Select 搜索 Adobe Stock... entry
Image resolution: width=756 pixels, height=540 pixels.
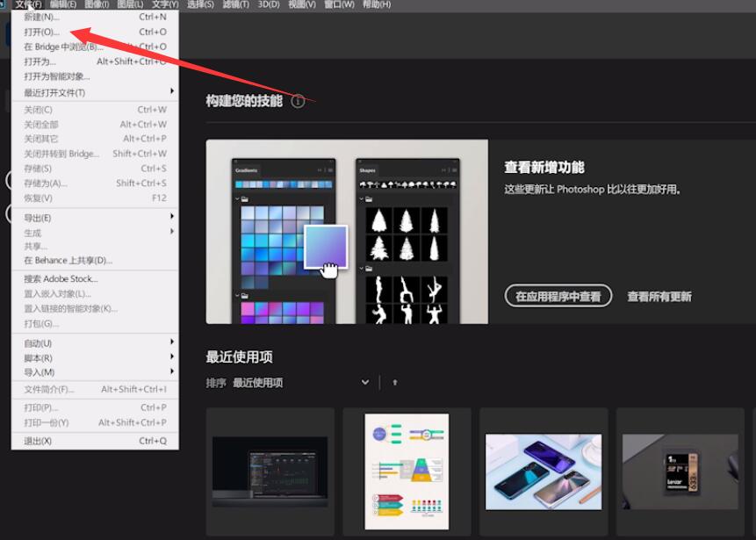[95, 278]
